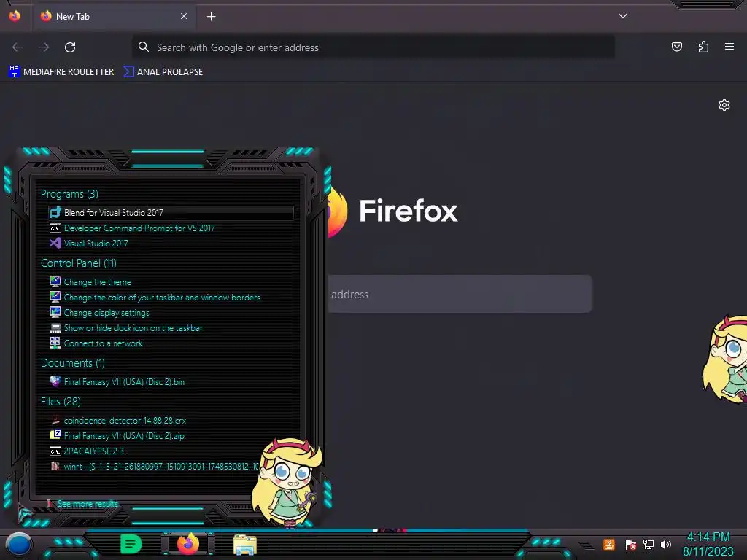This screenshot has height=560, width=747.
Task: Click the Programs (3) header
Action: click(69, 194)
